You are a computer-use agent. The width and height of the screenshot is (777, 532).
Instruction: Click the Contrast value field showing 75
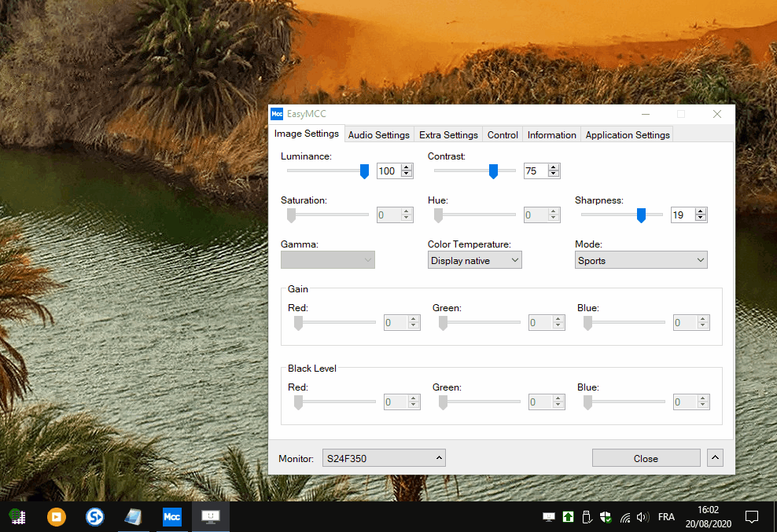[536, 171]
